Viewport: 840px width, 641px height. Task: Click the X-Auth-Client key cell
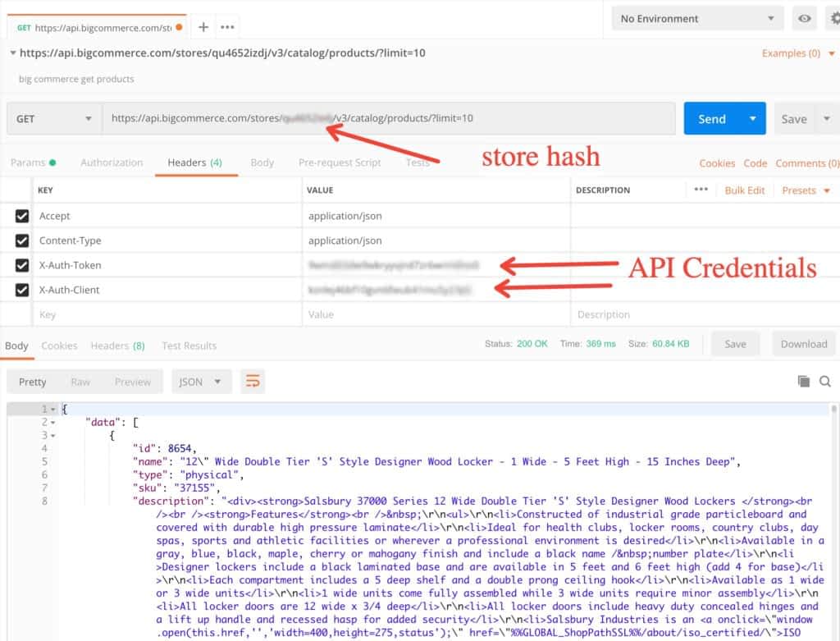pyautogui.click(x=167, y=290)
